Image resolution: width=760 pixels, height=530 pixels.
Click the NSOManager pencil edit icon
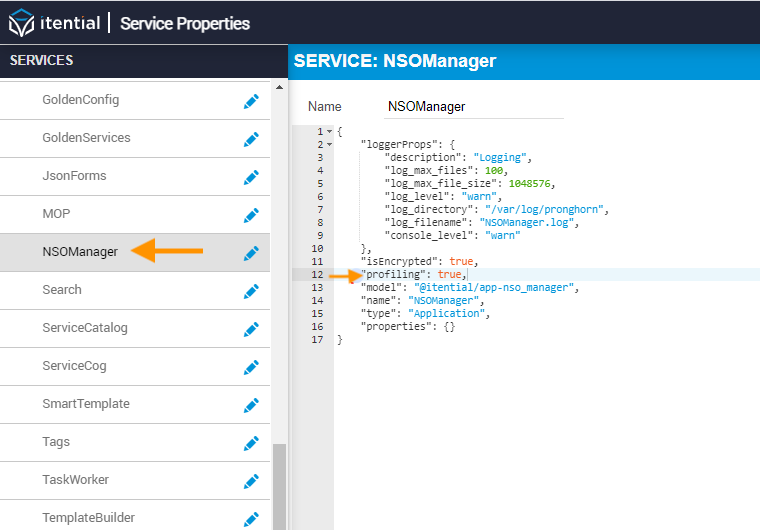[251, 253]
